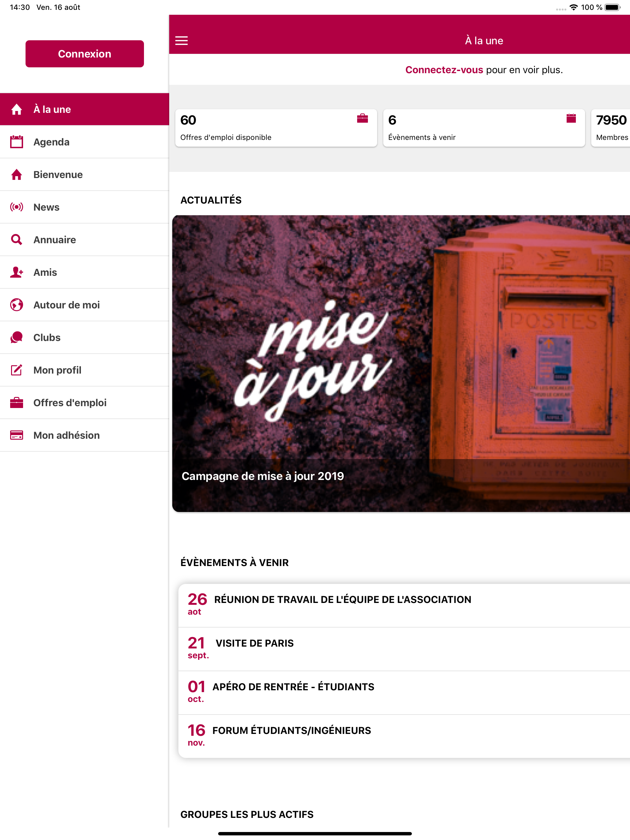This screenshot has width=630, height=840.
Task: Open Mon profil menu item
Action: pyautogui.click(x=84, y=370)
